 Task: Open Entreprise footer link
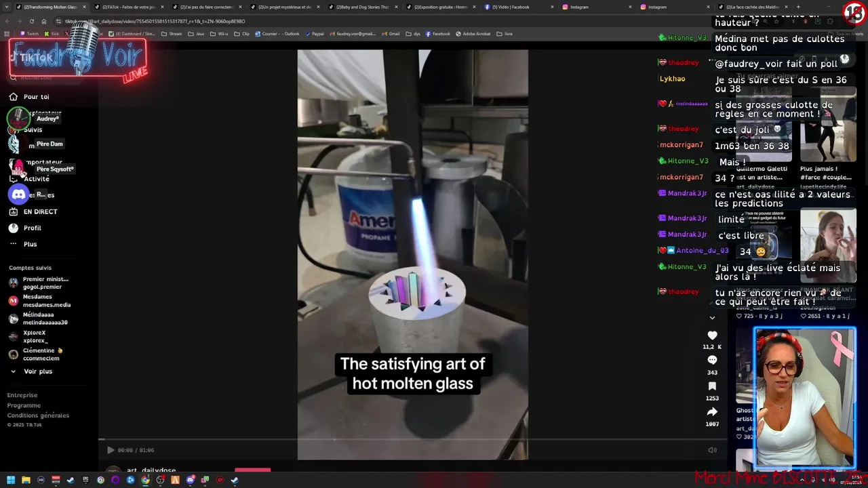[x=22, y=395]
